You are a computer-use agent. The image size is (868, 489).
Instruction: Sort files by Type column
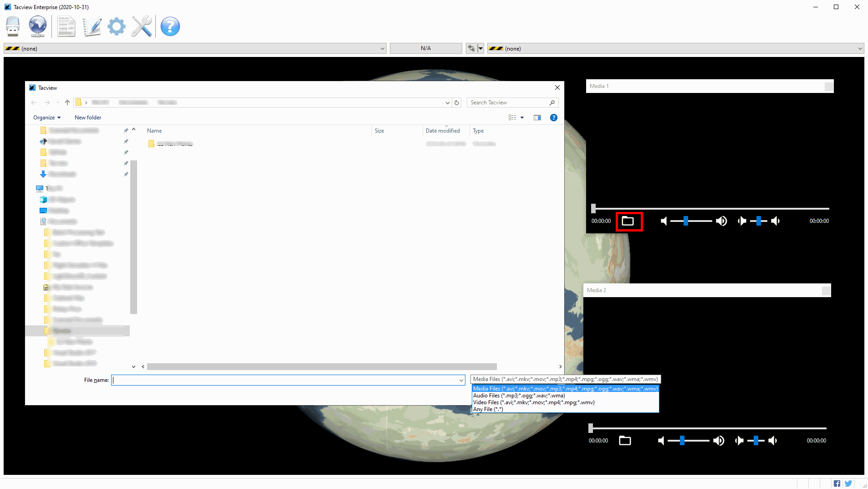pos(478,131)
